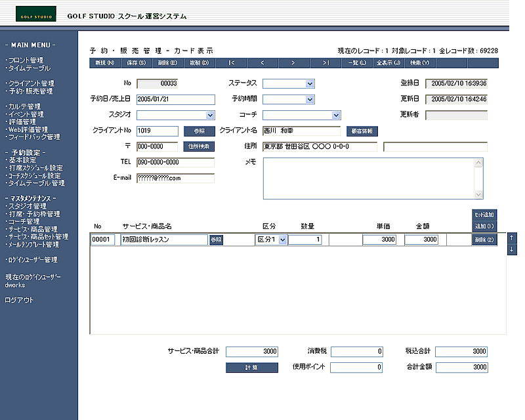
Task: Click the 使用ポイント input field
Action: pyautogui.click(x=356, y=367)
